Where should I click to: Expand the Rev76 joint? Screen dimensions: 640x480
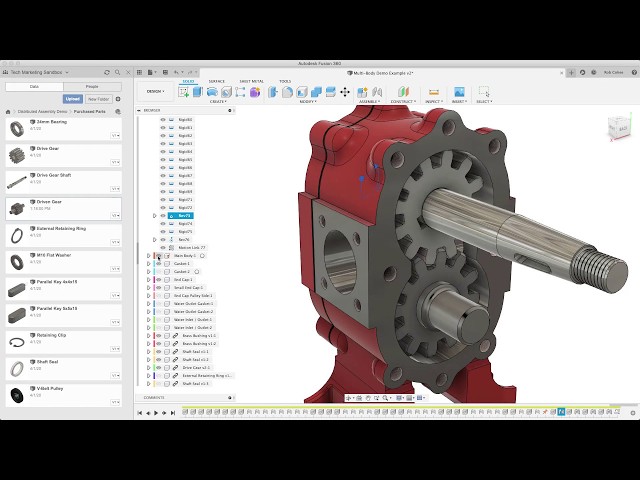(155, 240)
